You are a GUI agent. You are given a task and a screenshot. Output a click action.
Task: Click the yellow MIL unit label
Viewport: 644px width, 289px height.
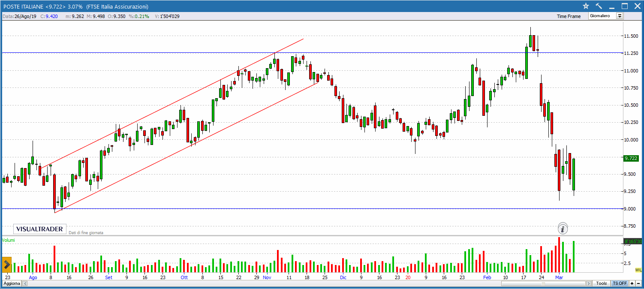638,270
